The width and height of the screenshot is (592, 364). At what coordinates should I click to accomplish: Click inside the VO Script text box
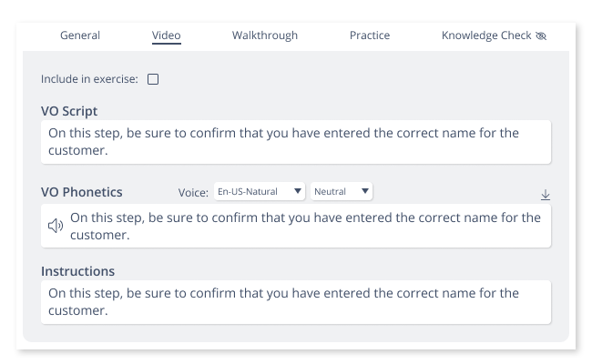pyautogui.click(x=296, y=142)
